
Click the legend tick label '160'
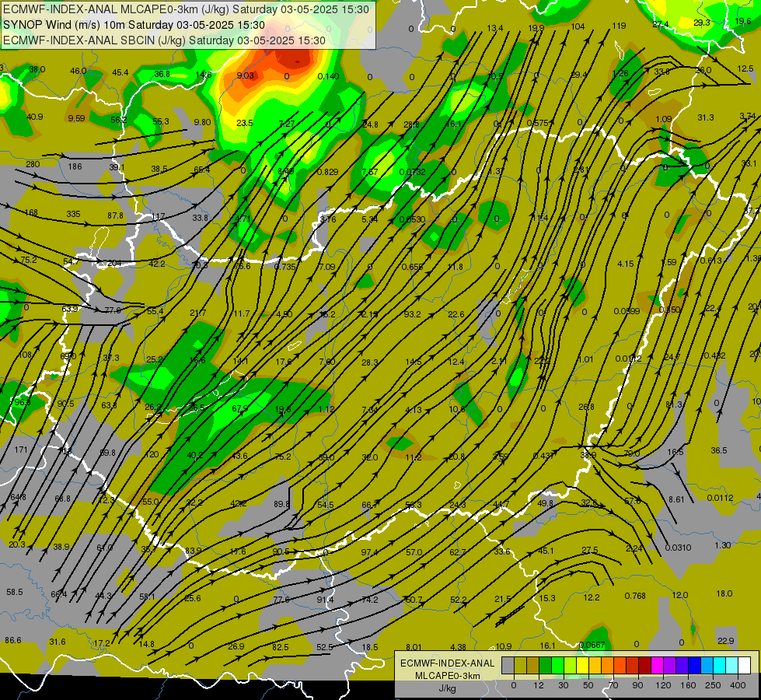[688, 685]
